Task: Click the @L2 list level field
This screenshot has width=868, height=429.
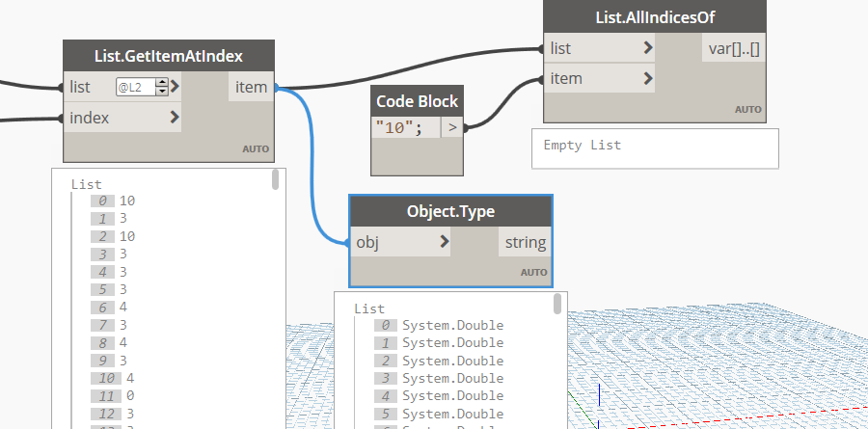Action: point(136,87)
